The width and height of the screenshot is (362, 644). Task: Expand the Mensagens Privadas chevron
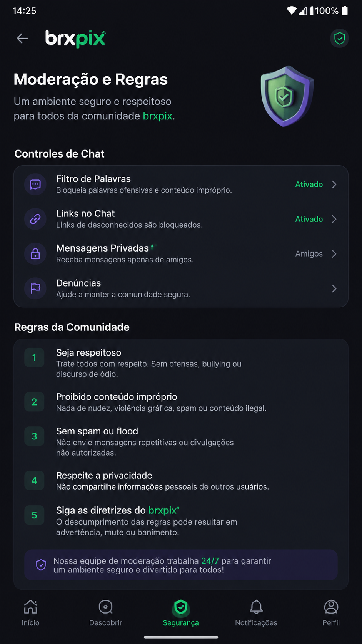point(334,254)
